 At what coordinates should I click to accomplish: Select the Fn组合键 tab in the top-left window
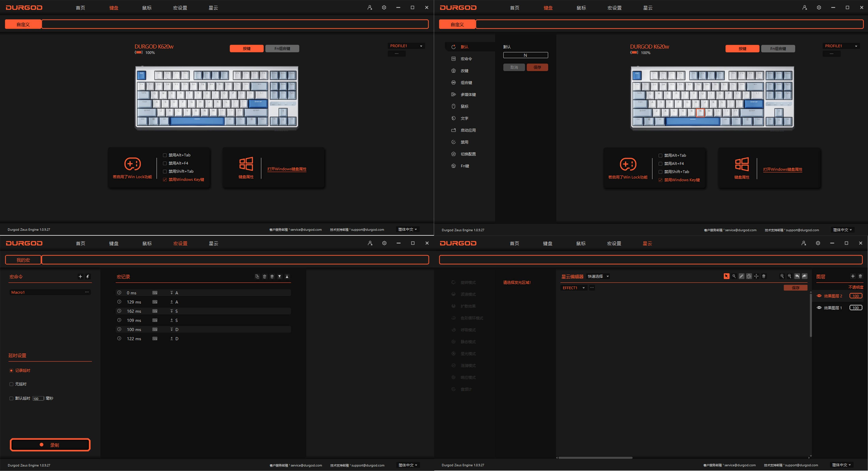pyautogui.click(x=282, y=49)
